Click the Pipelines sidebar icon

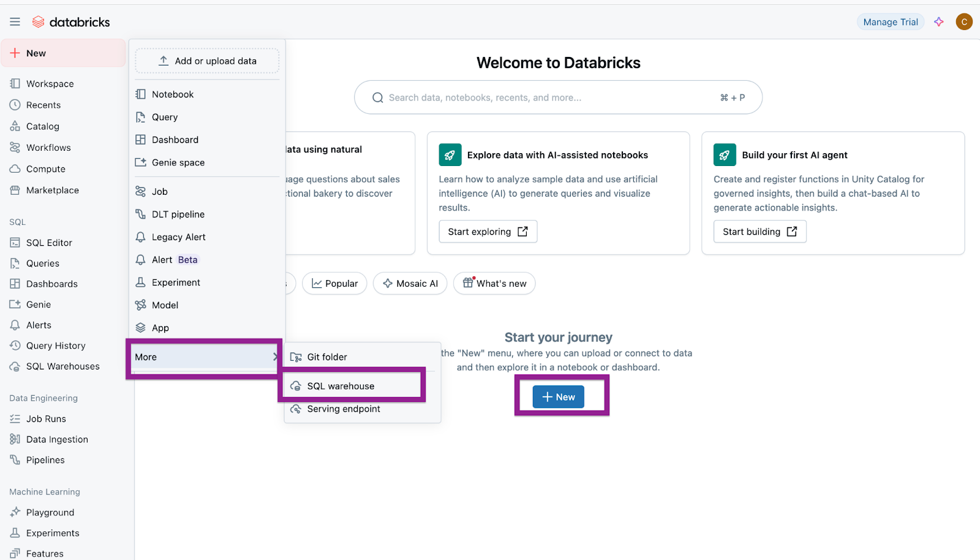point(15,460)
